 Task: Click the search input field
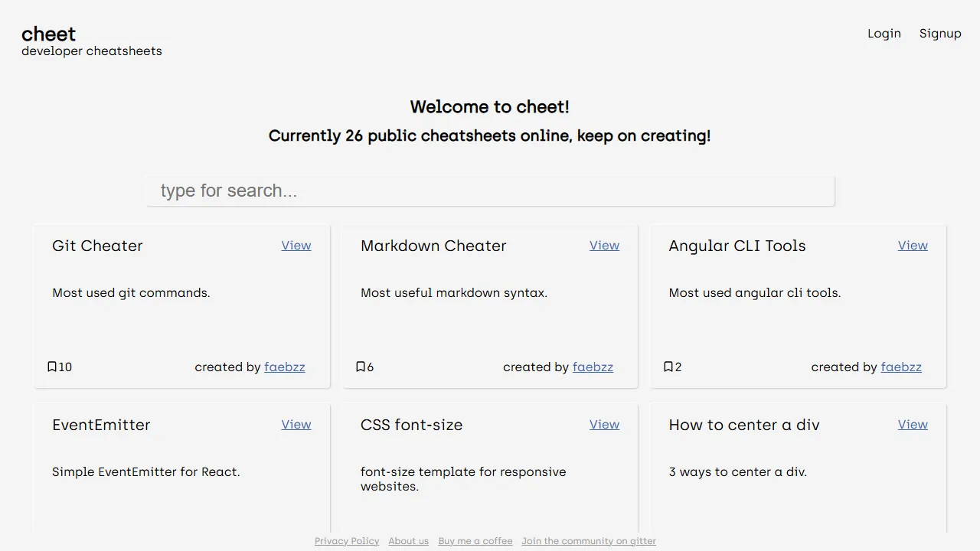(x=490, y=191)
